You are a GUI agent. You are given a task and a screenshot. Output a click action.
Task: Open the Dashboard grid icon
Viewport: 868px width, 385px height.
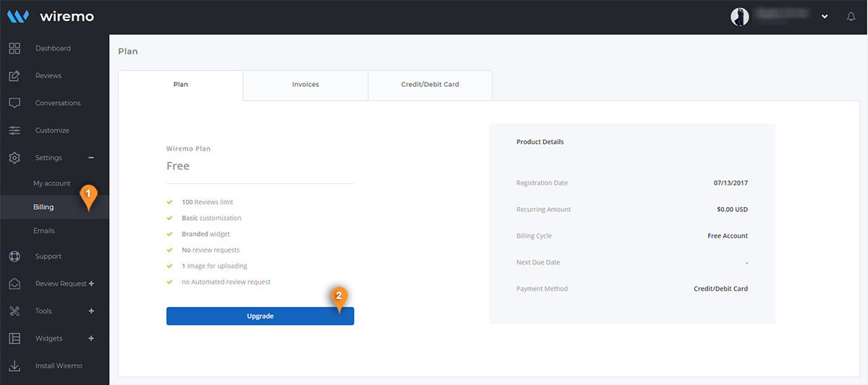coord(14,48)
